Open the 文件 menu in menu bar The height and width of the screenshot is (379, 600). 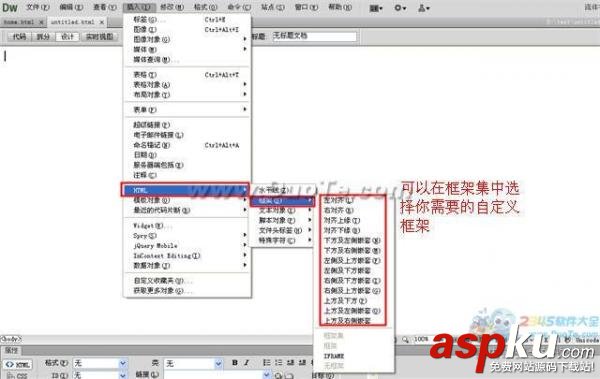point(38,7)
